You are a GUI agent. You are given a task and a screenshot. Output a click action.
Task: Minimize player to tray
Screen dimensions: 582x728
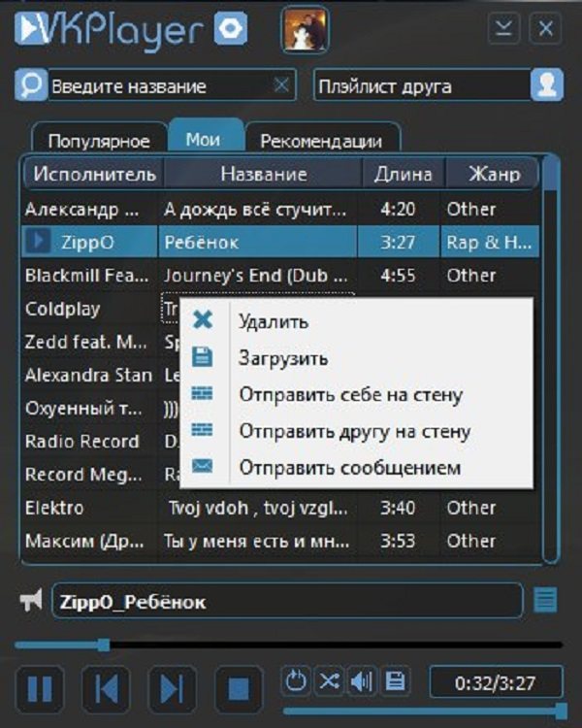tap(503, 29)
